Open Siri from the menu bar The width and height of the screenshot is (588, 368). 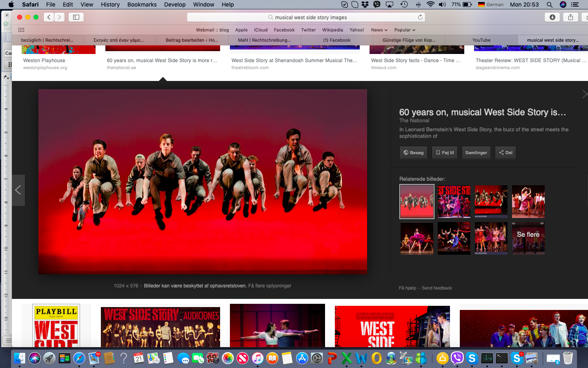(563, 4)
